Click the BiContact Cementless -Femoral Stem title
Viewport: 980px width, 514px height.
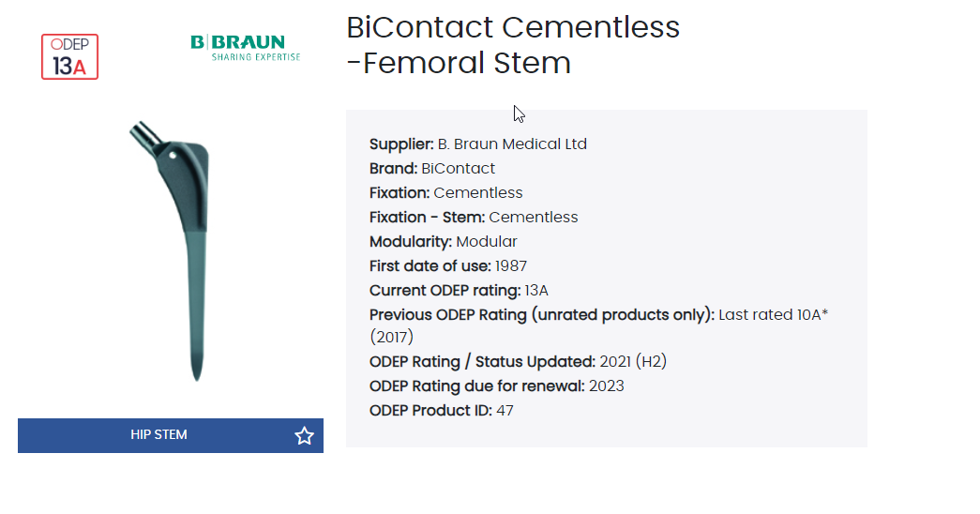pos(512,45)
